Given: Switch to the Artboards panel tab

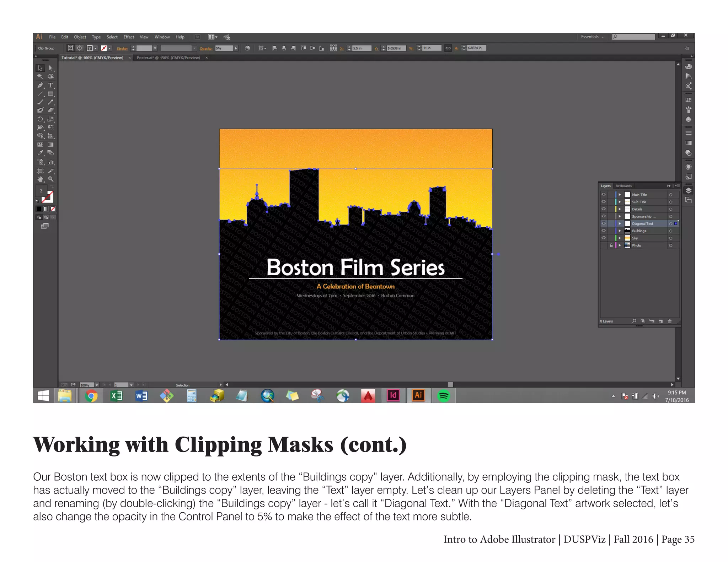Looking at the screenshot, I should [623, 186].
